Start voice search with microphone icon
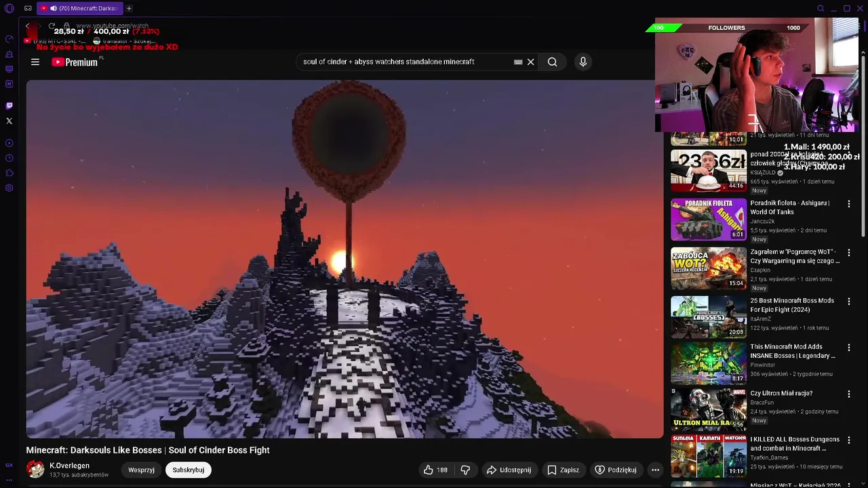Screen dimensions: 868x488 pyautogui.click(x=583, y=62)
